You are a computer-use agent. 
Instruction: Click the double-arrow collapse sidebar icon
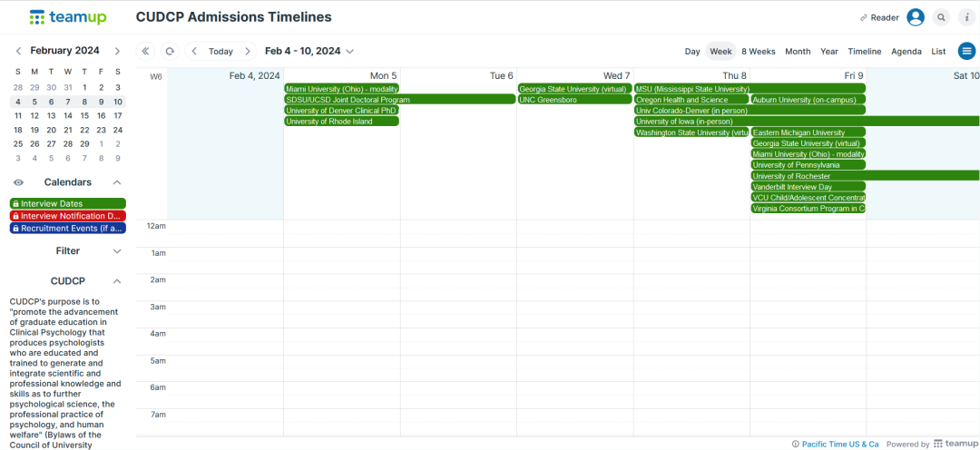coord(146,52)
